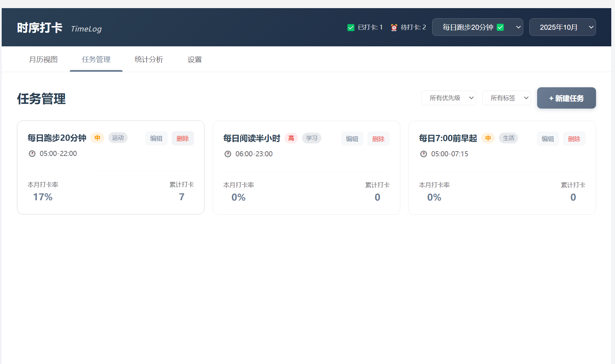The width and height of the screenshot is (615, 364).
Task: Click the green checked-in checkmark icon
Action: click(351, 27)
